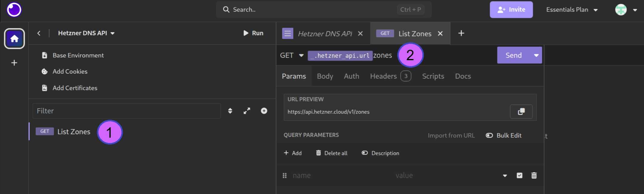
Task: Delete the empty query parameter row
Action: pos(534,176)
